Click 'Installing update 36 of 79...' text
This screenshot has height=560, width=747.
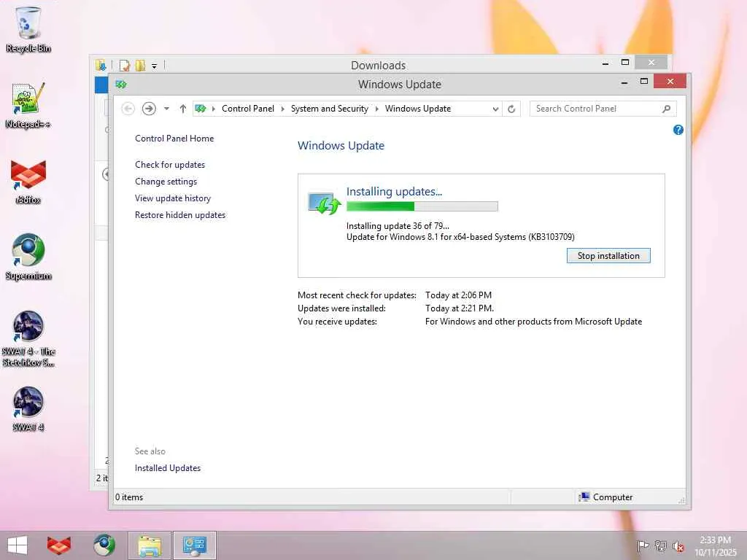click(398, 226)
